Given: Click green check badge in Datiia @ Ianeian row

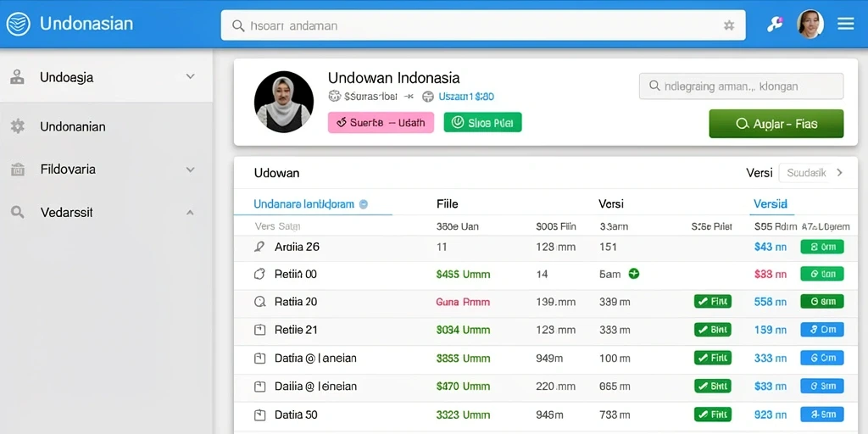Looking at the screenshot, I should click(x=712, y=359).
